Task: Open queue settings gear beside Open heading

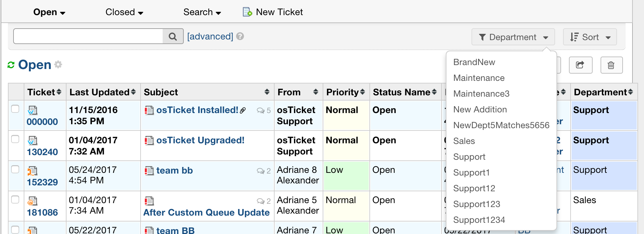Action: click(58, 64)
